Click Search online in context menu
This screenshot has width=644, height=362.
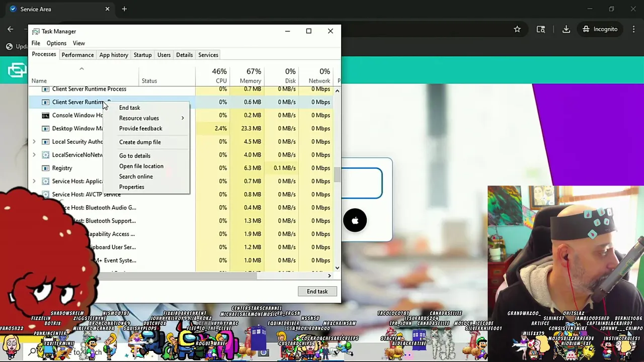136,176
